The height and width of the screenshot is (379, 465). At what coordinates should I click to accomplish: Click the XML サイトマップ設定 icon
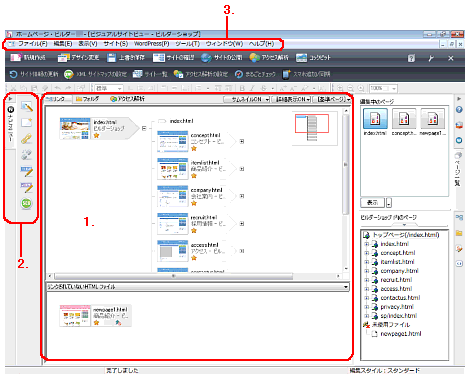coord(69,74)
